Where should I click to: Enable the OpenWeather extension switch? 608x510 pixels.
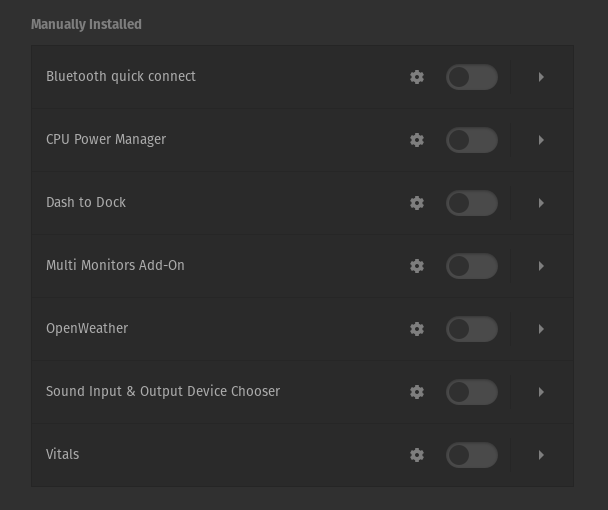point(472,329)
